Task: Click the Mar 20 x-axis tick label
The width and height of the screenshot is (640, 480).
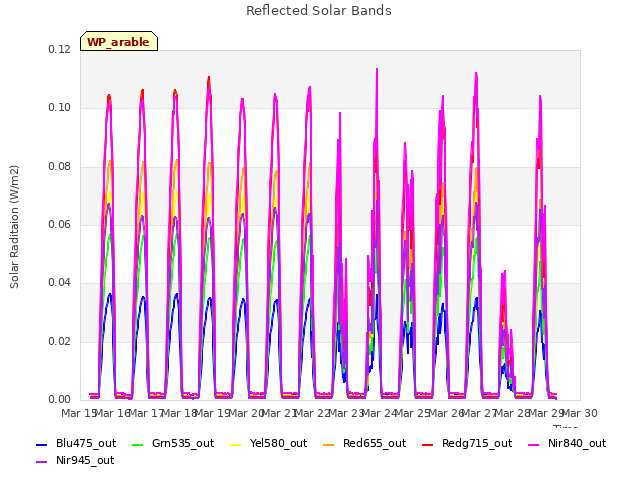Action: [x=246, y=413]
